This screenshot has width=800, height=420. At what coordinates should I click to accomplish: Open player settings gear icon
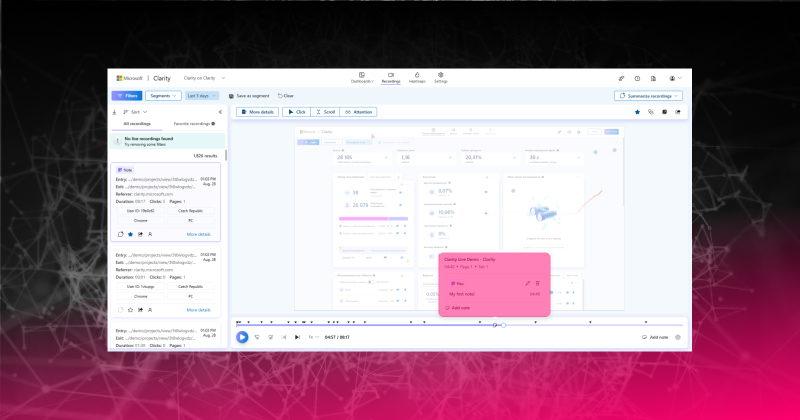(x=678, y=337)
